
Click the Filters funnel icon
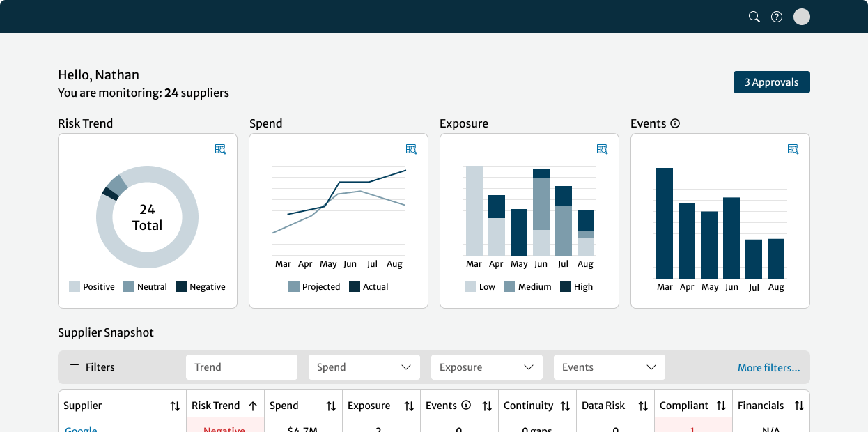75,367
